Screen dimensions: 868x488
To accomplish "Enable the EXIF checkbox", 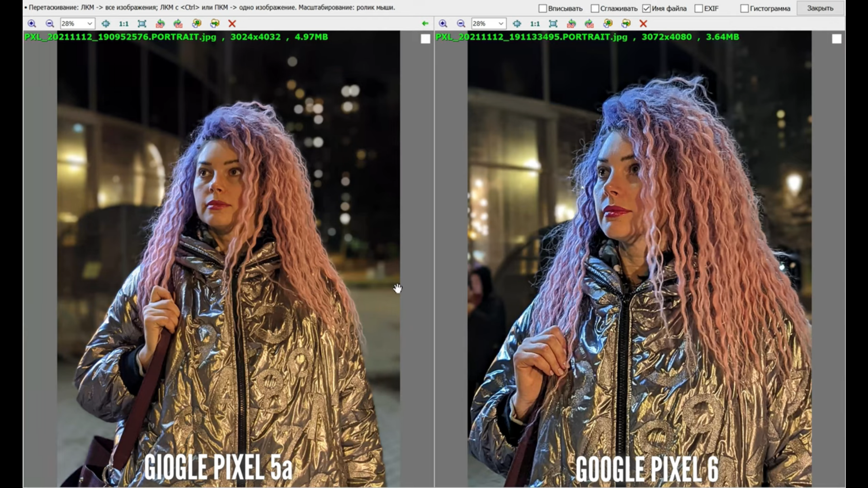I will [x=698, y=8].
